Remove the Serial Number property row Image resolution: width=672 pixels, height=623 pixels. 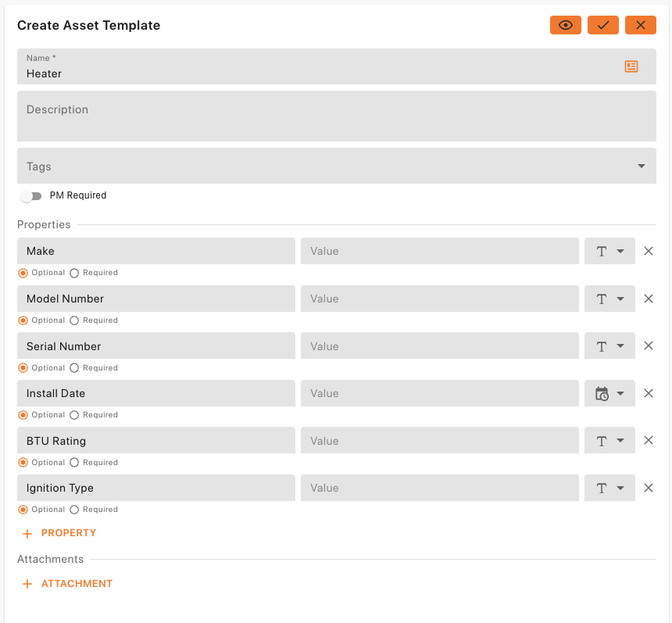coord(649,346)
